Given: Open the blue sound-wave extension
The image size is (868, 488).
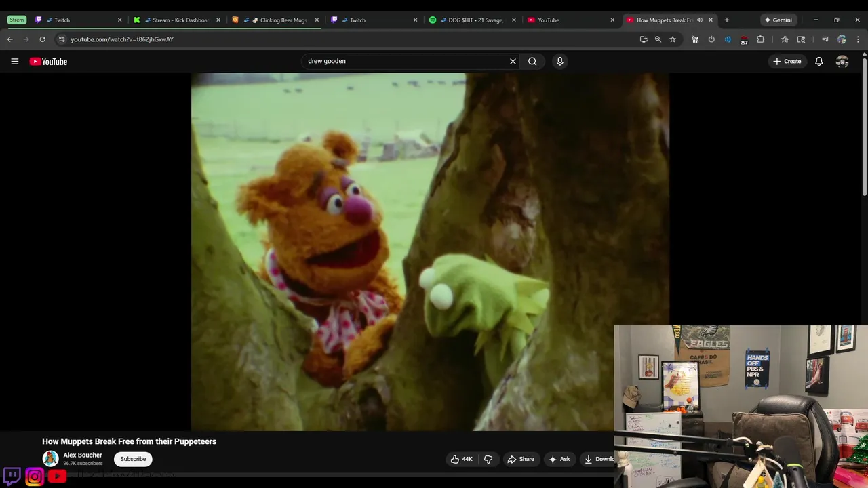Looking at the screenshot, I should point(728,39).
